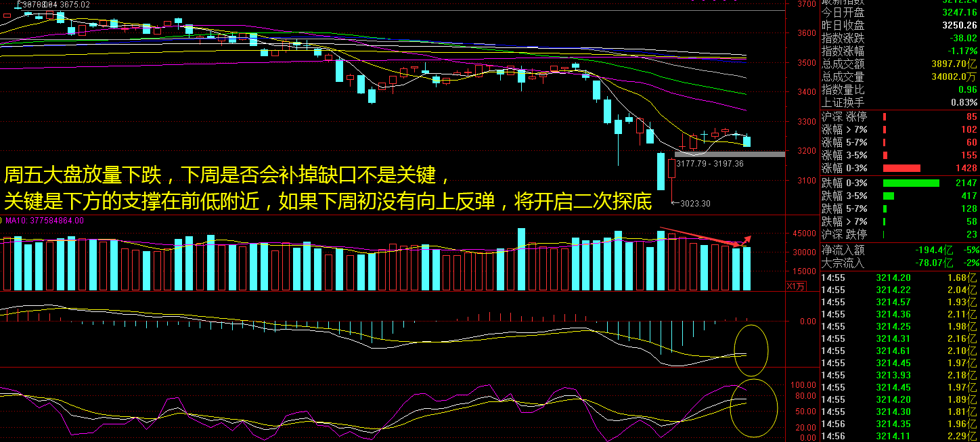Click the 涨幅 3-5% row label

point(844,155)
